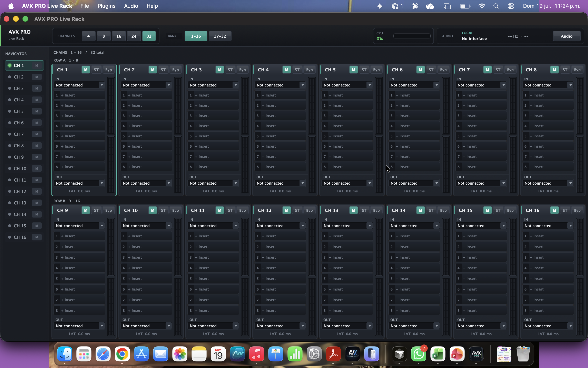Open Numbers from the Dock
Screen dimensions: 588x368
click(295, 354)
